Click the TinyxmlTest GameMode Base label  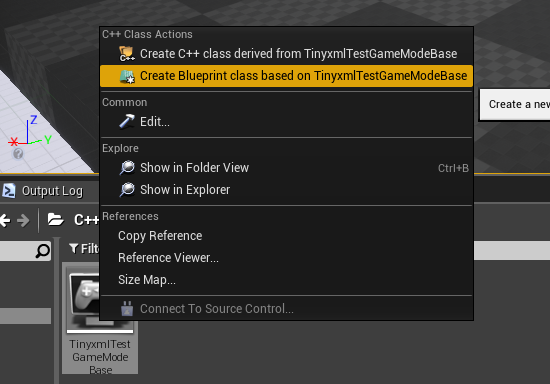(100, 357)
